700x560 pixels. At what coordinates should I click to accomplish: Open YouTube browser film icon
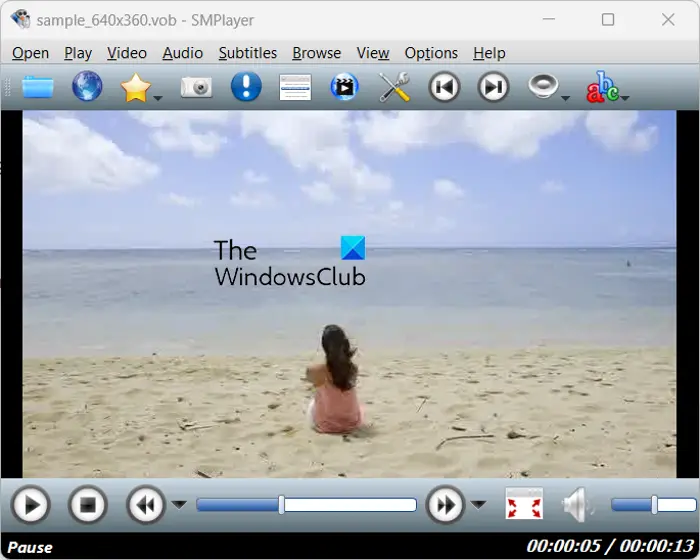tap(344, 86)
